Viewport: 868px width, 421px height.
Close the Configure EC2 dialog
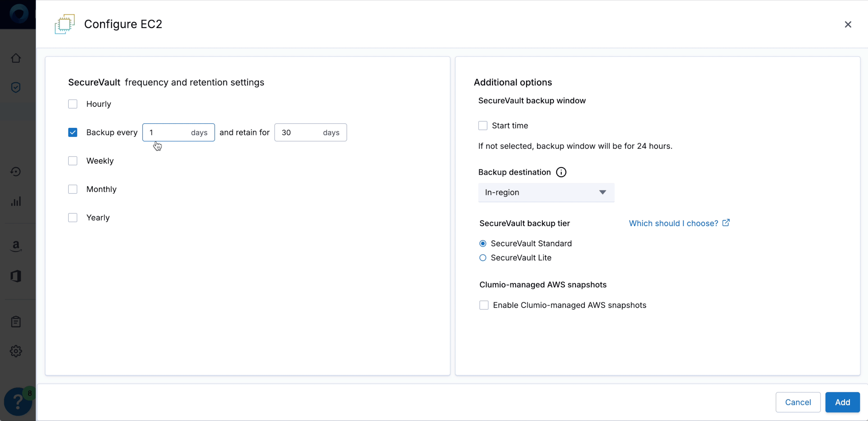(x=848, y=24)
